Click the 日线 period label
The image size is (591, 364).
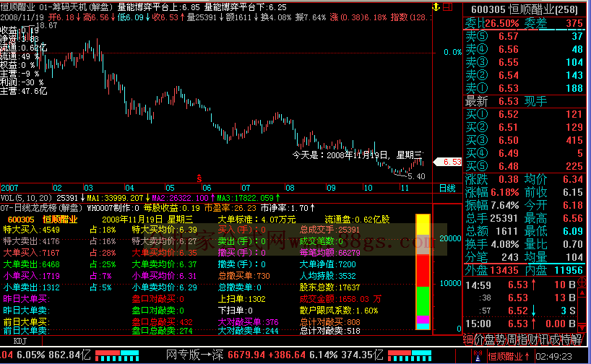(447, 188)
